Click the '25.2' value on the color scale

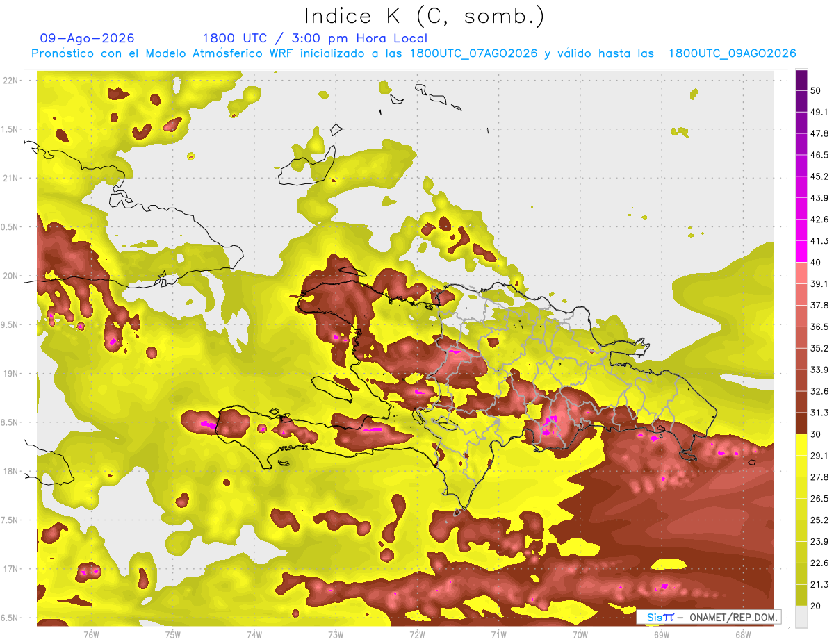819,520
